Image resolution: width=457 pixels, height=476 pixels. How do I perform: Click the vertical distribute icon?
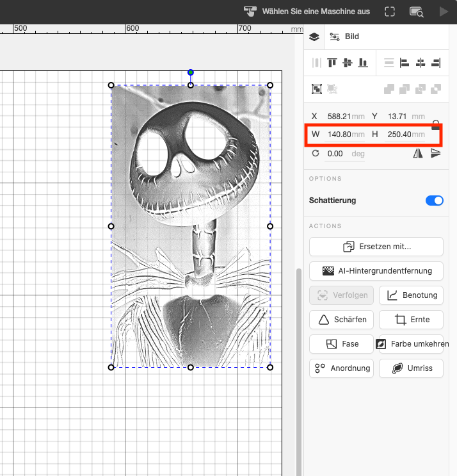pos(317,63)
